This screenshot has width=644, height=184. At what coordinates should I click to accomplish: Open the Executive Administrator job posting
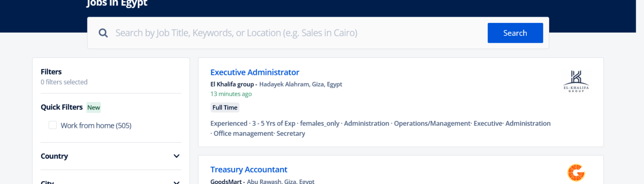click(x=254, y=72)
